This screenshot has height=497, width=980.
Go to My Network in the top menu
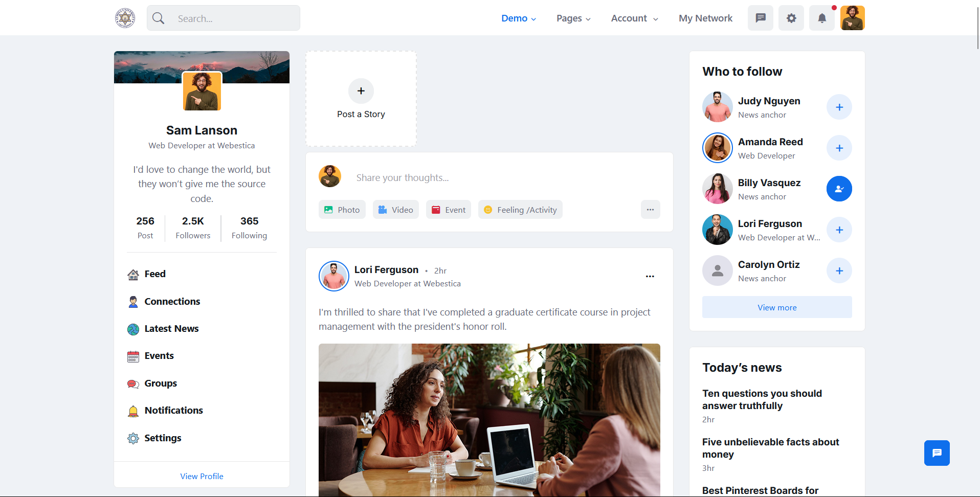tap(705, 18)
